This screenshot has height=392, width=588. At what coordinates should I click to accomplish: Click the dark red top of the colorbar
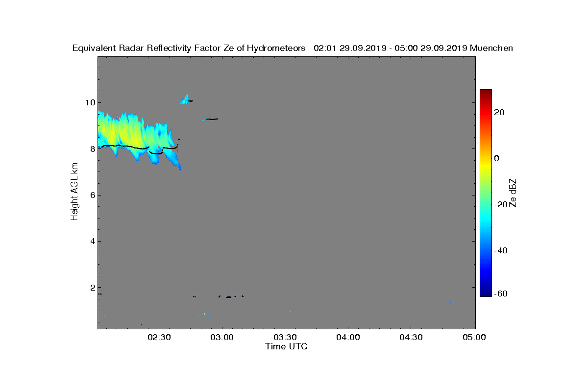point(486,93)
